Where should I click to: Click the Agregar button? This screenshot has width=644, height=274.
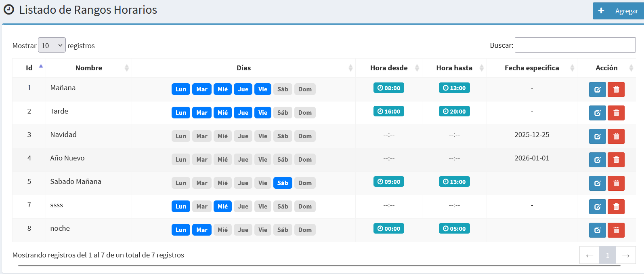[x=618, y=11]
